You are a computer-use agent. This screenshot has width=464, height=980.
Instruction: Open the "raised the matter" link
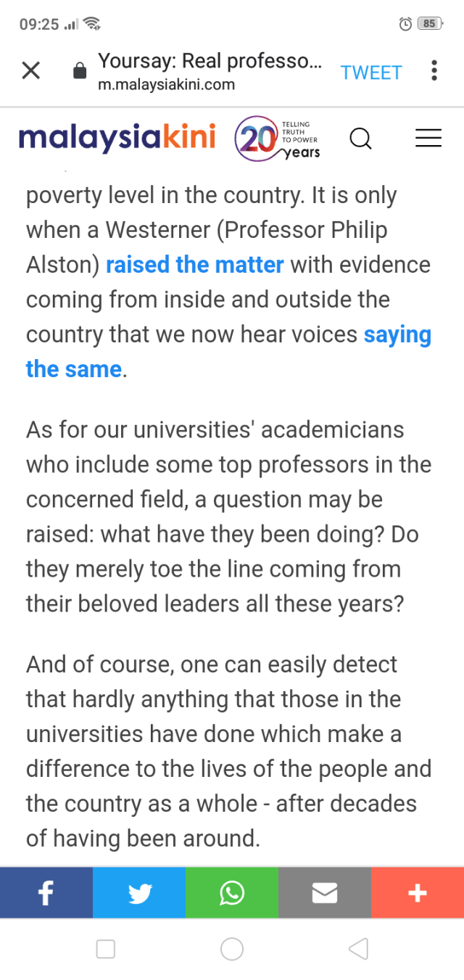[194, 265]
